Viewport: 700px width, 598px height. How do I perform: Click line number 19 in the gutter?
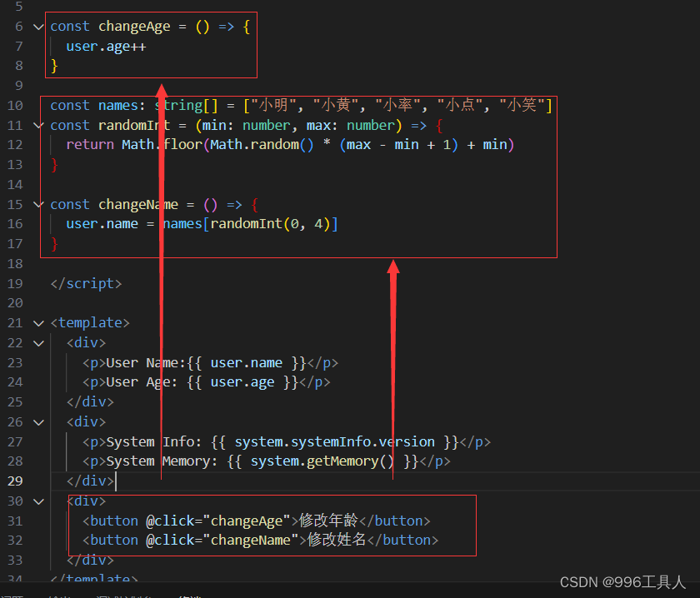(15, 284)
